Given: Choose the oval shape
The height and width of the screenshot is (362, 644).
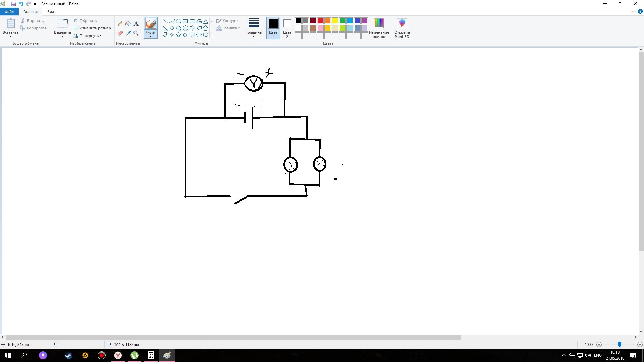Looking at the screenshot, I should tap(178, 21).
